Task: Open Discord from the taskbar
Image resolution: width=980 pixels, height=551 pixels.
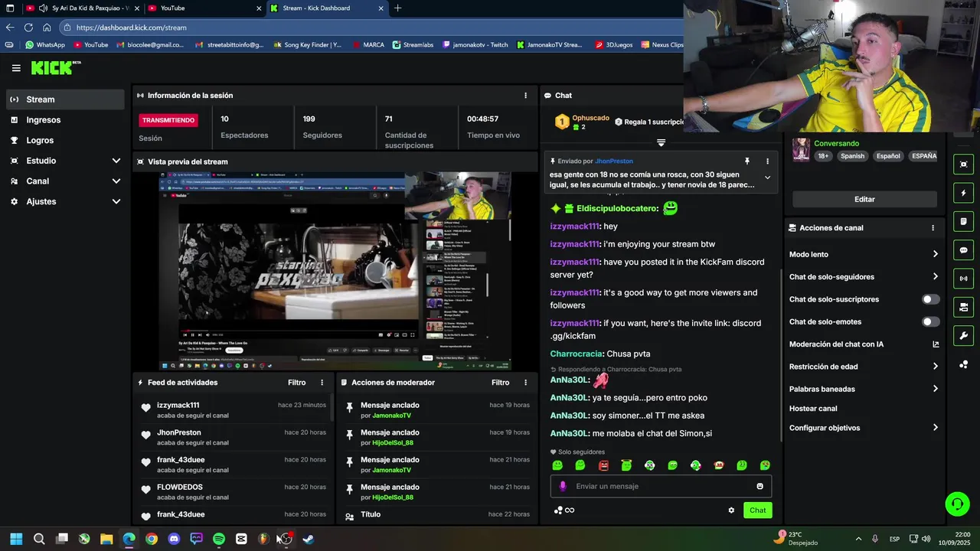Action: (x=174, y=539)
